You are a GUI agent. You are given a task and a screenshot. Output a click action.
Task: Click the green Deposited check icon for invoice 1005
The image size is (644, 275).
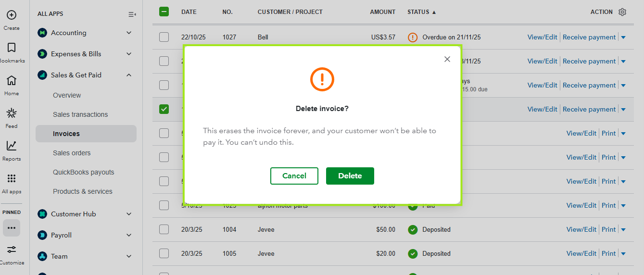tap(413, 253)
